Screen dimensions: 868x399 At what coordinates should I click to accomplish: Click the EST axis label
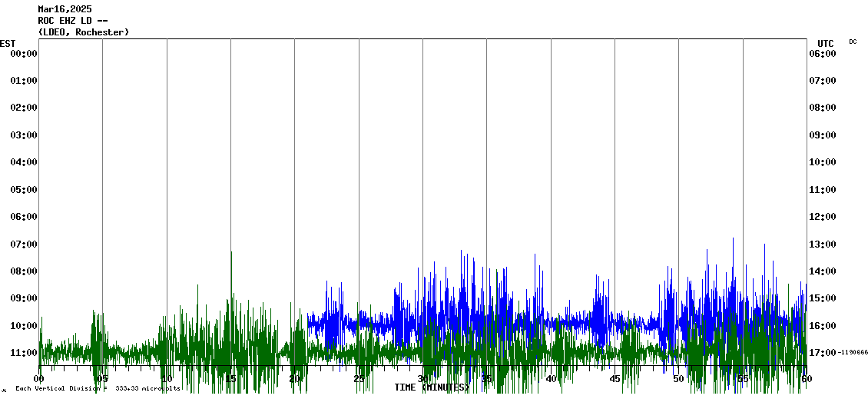[8, 43]
